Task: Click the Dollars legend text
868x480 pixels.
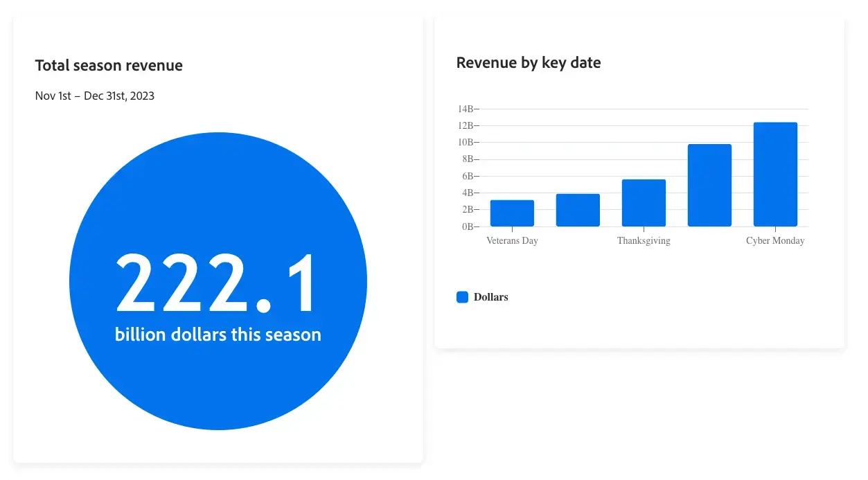Action: point(493,296)
